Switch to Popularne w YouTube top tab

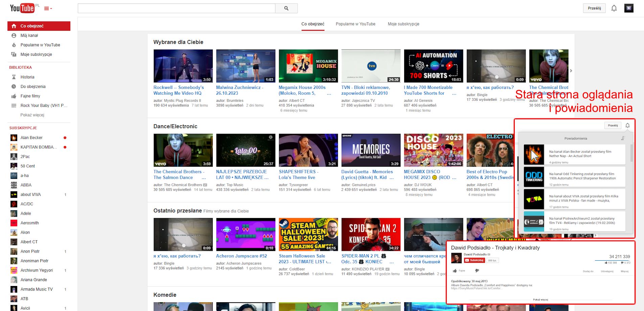355,24
